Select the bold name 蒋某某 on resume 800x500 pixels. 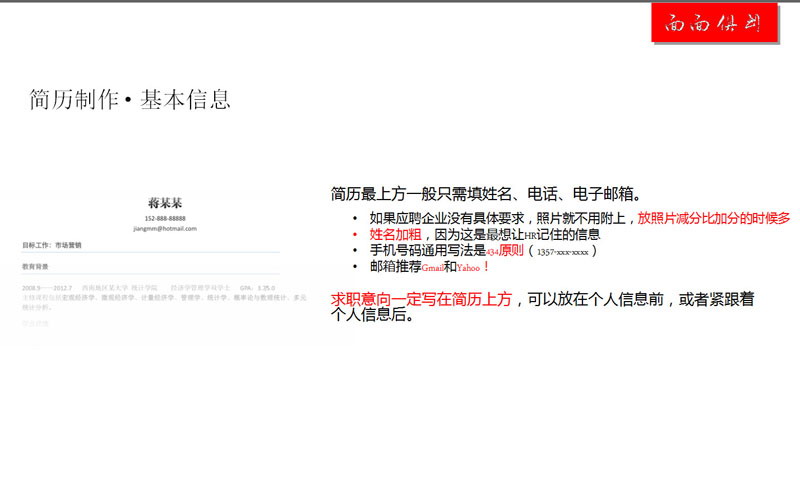(164, 204)
